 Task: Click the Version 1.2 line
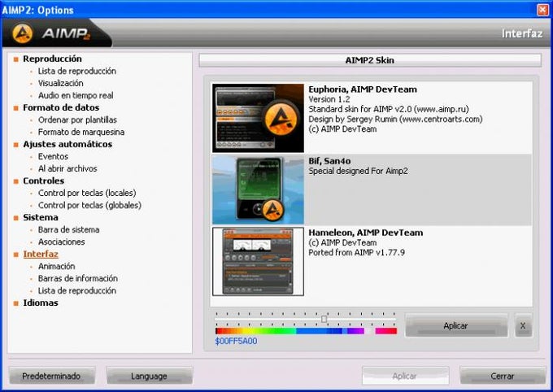click(x=329, y=99)
